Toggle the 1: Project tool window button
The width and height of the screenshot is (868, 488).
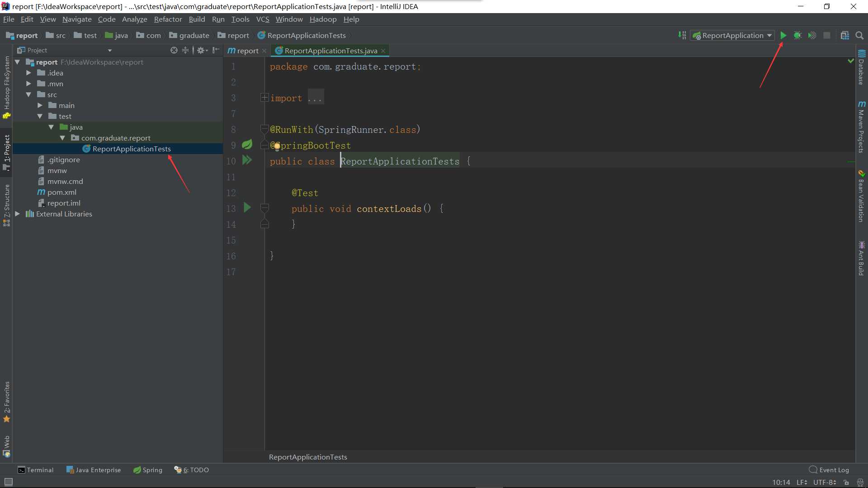click(x=6, y=152)
